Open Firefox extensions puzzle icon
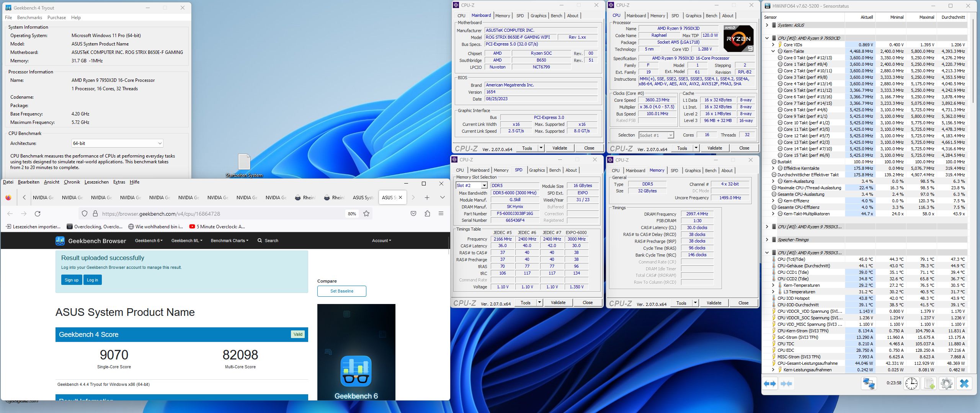This screenshot has width=980, height=413. [427, 214]
